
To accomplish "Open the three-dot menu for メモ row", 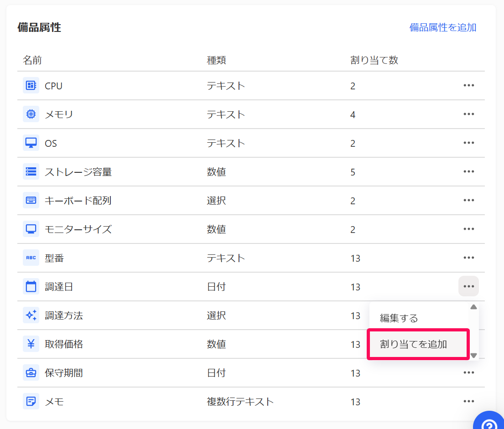I will tap(468, 402).
